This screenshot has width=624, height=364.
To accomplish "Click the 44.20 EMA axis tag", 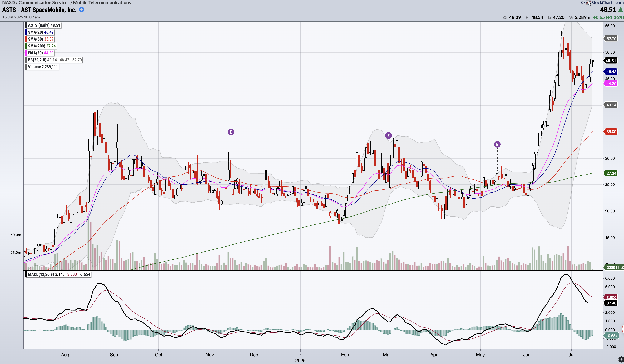I will tap(610, 84).
